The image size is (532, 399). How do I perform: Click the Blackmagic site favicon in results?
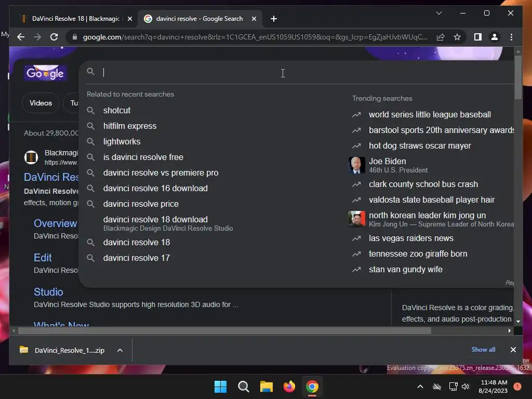31,157
